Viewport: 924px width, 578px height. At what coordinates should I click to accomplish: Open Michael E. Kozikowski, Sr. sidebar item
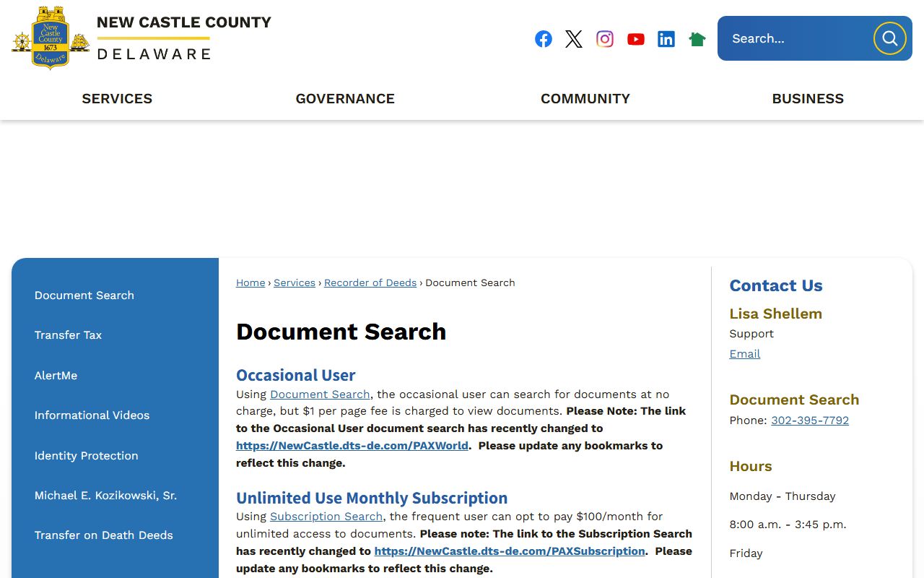(105, 496)
